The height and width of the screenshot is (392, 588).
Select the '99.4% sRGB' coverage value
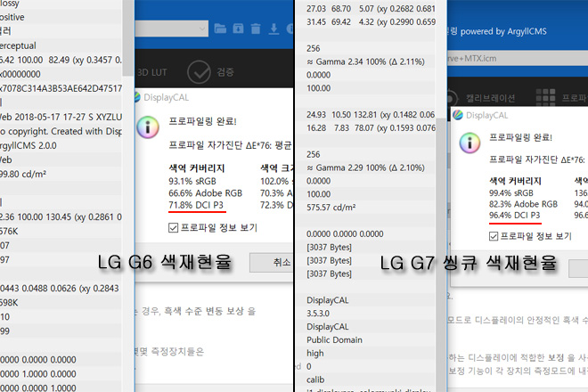[510, 193]
